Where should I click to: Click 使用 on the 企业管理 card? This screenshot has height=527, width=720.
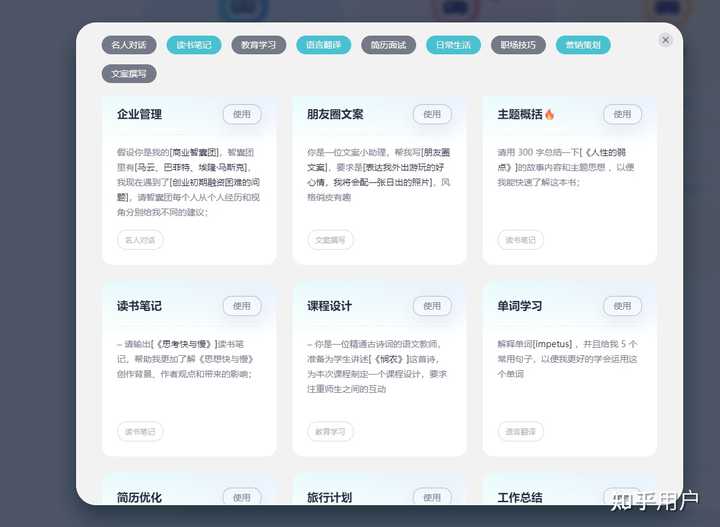(x=242, y=114)
